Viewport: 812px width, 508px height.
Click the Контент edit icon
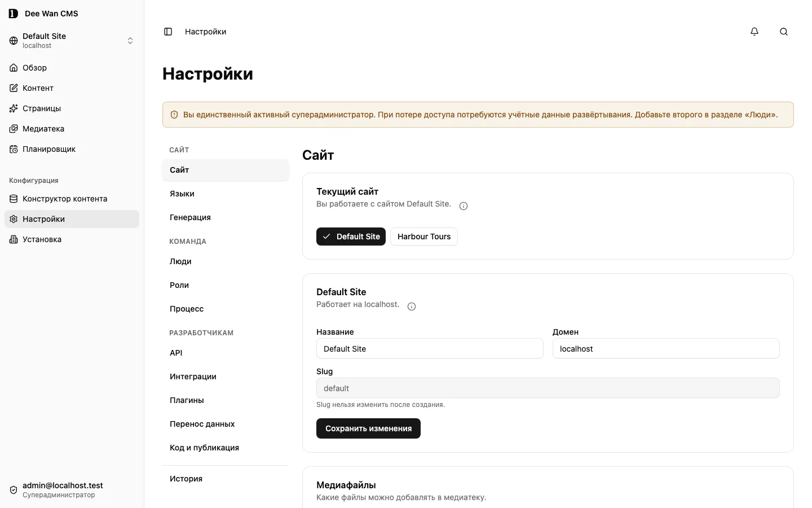[x=14, y=88]
